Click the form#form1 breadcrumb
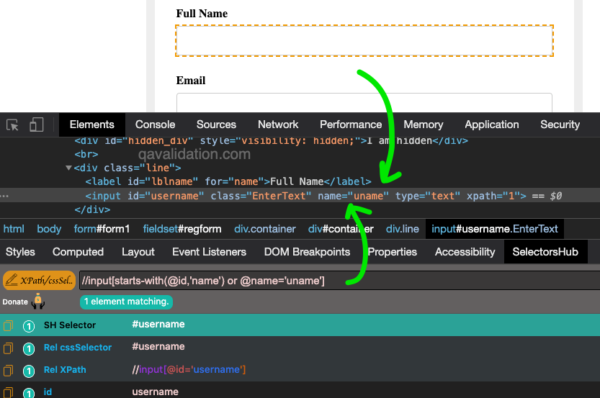The height and width of the screenshot is (398, 600). pos(102,229)
